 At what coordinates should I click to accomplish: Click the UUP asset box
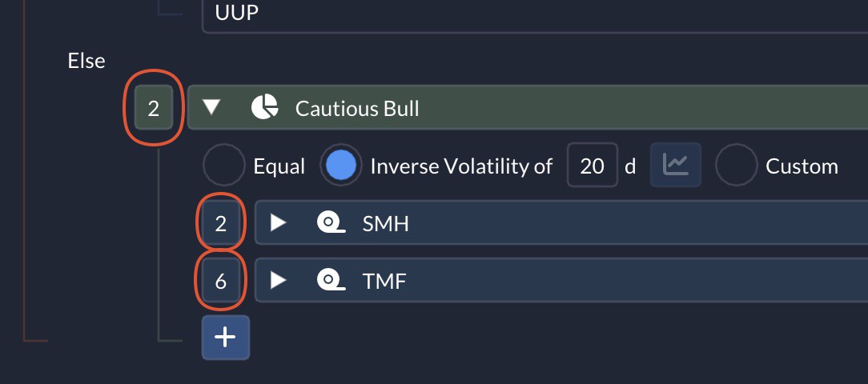[535, 15]
